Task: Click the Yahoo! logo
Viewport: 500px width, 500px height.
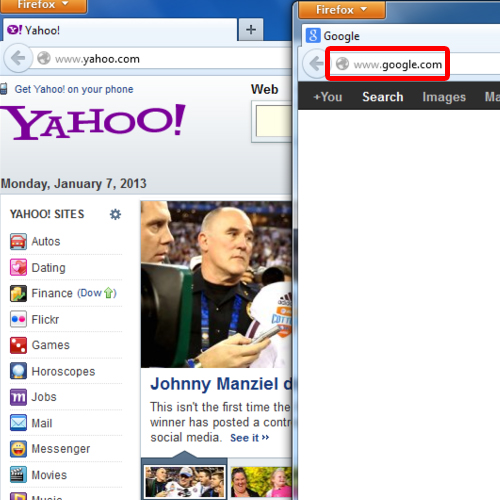Action: tap(93, 122)
